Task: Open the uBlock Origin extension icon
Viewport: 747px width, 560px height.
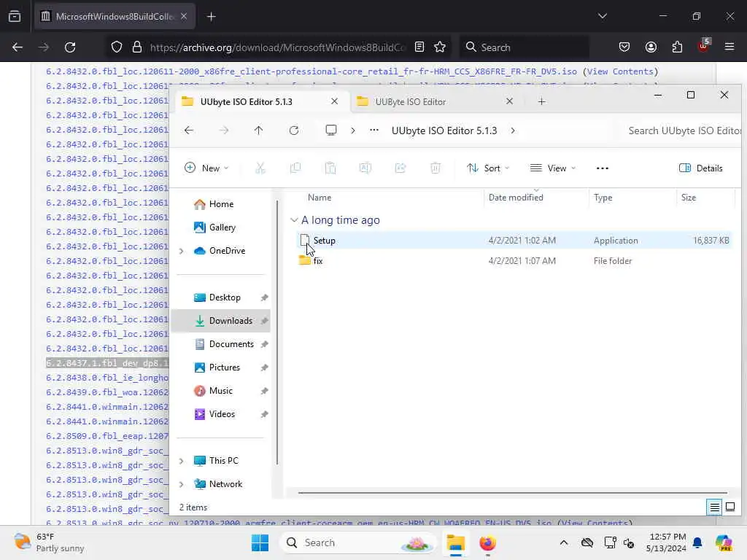Action: coord(704,46)
